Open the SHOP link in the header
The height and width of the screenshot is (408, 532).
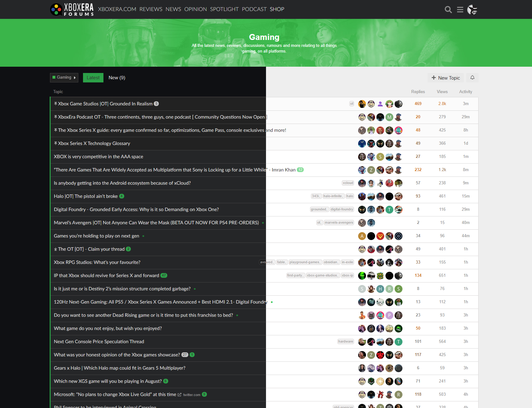[277, 9]
